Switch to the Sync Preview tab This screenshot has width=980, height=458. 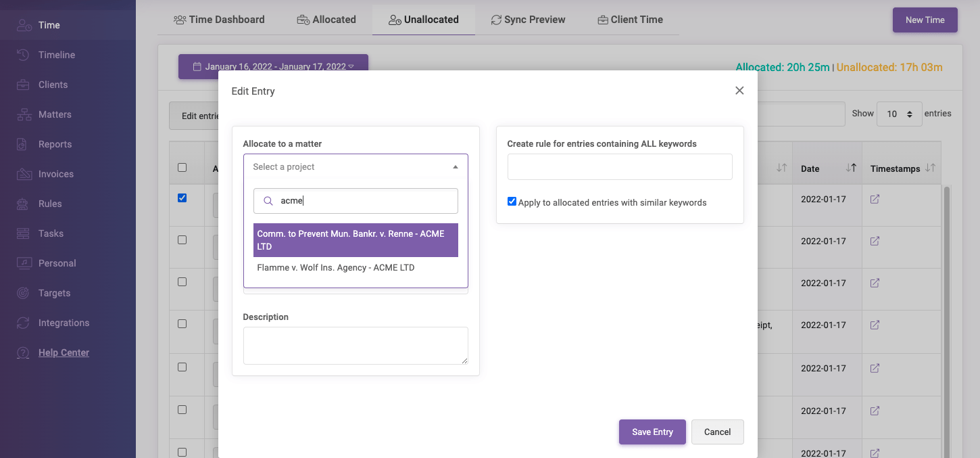[528, 20]
